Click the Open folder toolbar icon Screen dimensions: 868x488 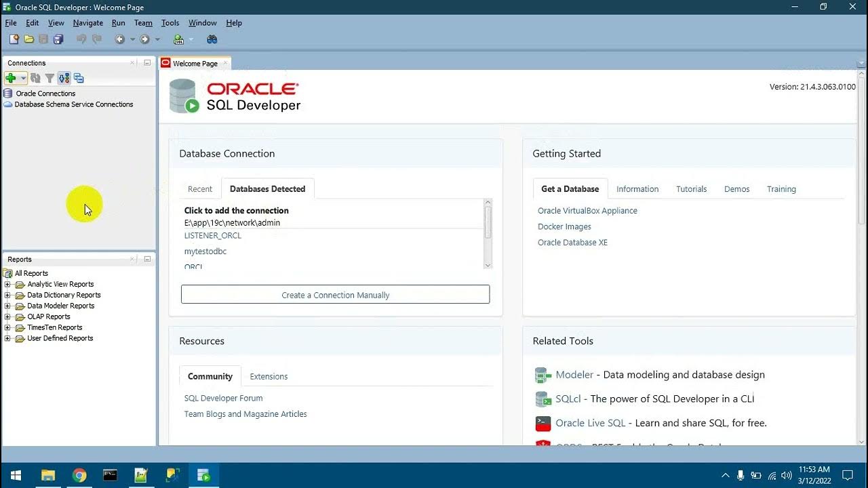click(29, 39)
